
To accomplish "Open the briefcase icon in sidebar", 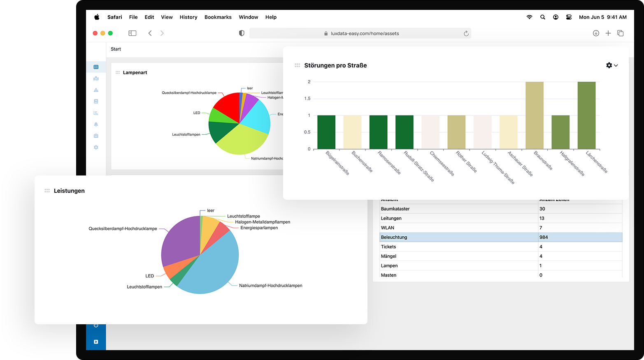I will 96,136.
